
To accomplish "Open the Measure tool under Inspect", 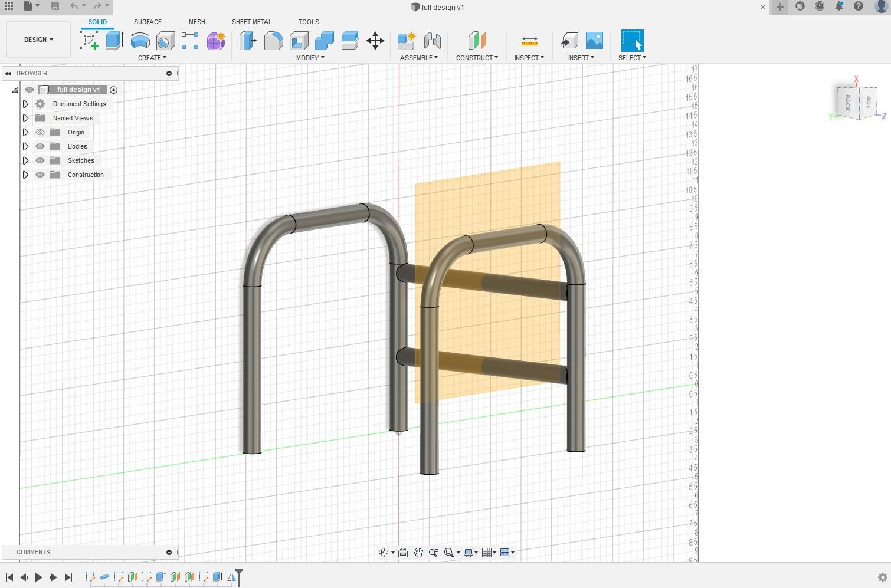I will [529, 41].
